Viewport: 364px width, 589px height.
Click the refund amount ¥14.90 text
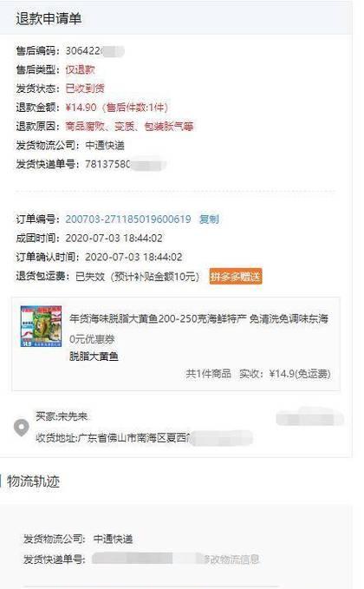(x=81, y=108)
